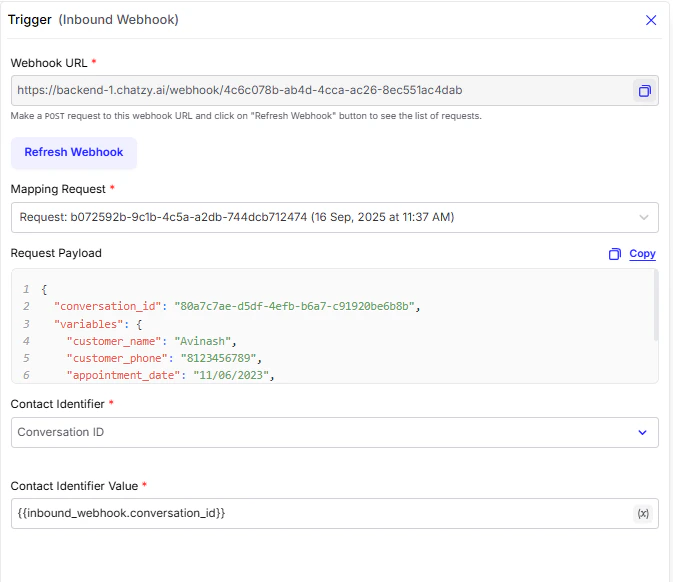
Task: Click the "customer_name" payload line
Action: [x=152, y=341]
